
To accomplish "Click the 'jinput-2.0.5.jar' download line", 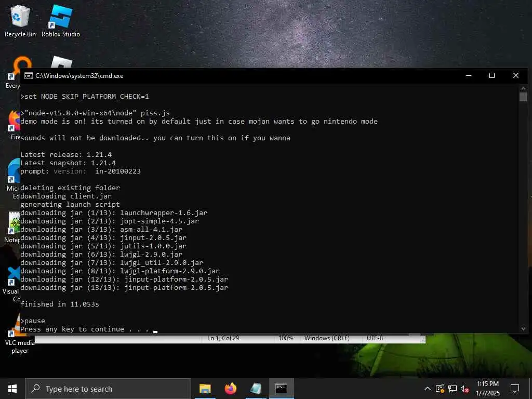I will point(103,237).
